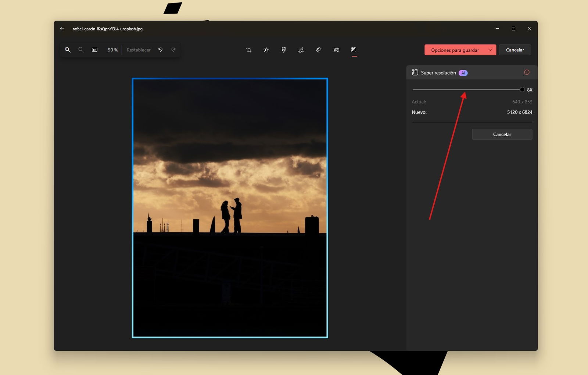Zoom out with the magnifier minus icon

pyautogui.click(x=81, y=50)
